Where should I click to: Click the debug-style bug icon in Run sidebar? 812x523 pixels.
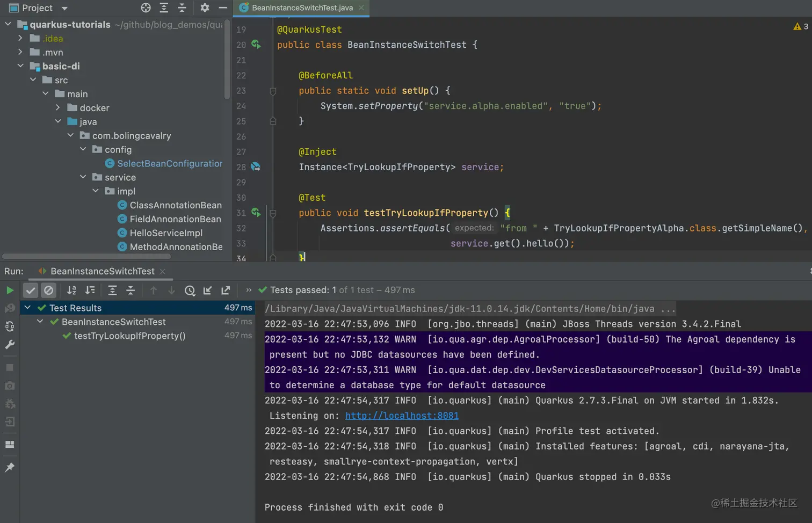click(10, 404)
